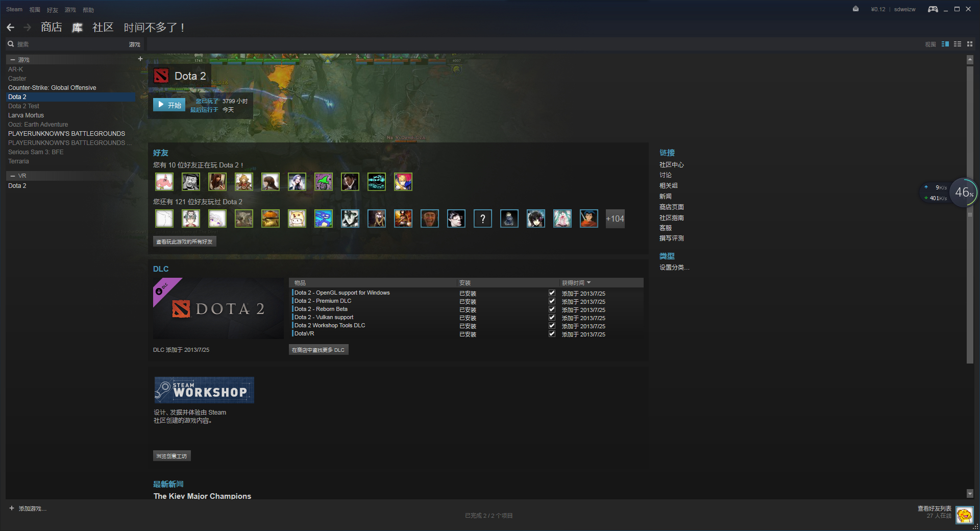Select Terraria in the games list
Image resolution: width=980 pixels, height=531 pixels.
point(18,161)
